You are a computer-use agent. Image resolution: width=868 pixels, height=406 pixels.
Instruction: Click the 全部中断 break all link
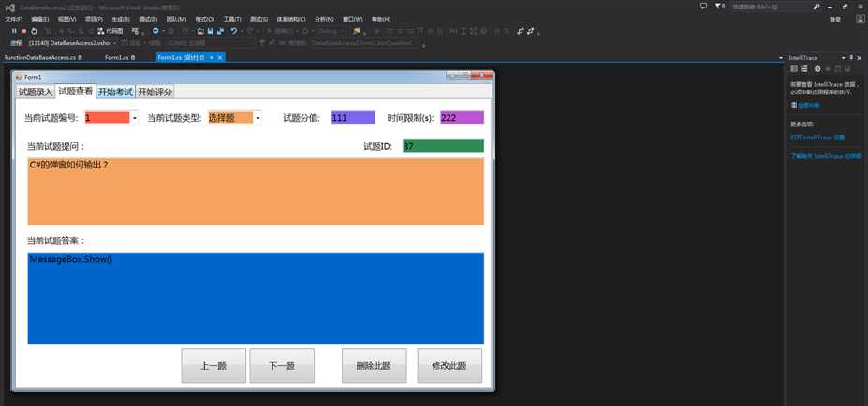click(x=809, y=105)
